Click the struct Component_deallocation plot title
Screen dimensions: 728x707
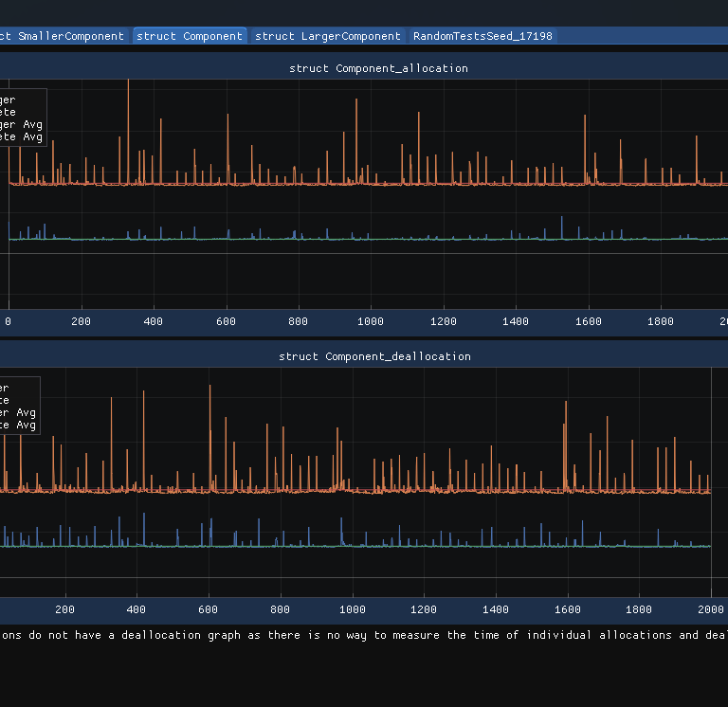coord(374,356)
